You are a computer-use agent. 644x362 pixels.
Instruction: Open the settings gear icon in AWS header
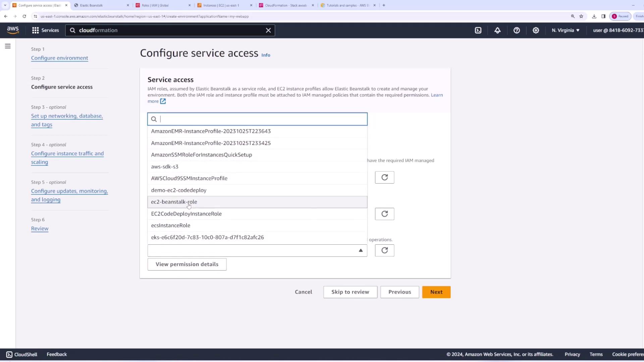point(536,30)
